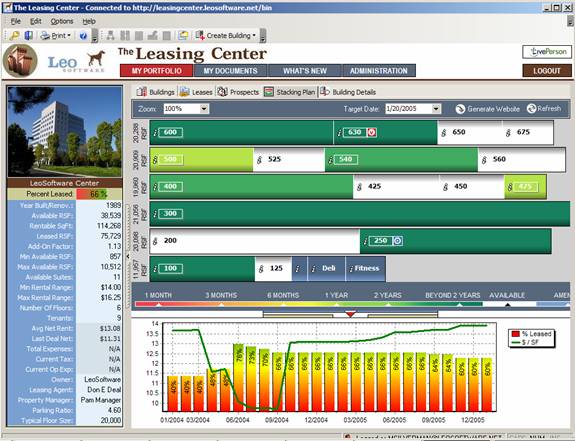Screen dimensions: 575x441
Task: Open the Target Date dropdown
Action: click(436, 109)
